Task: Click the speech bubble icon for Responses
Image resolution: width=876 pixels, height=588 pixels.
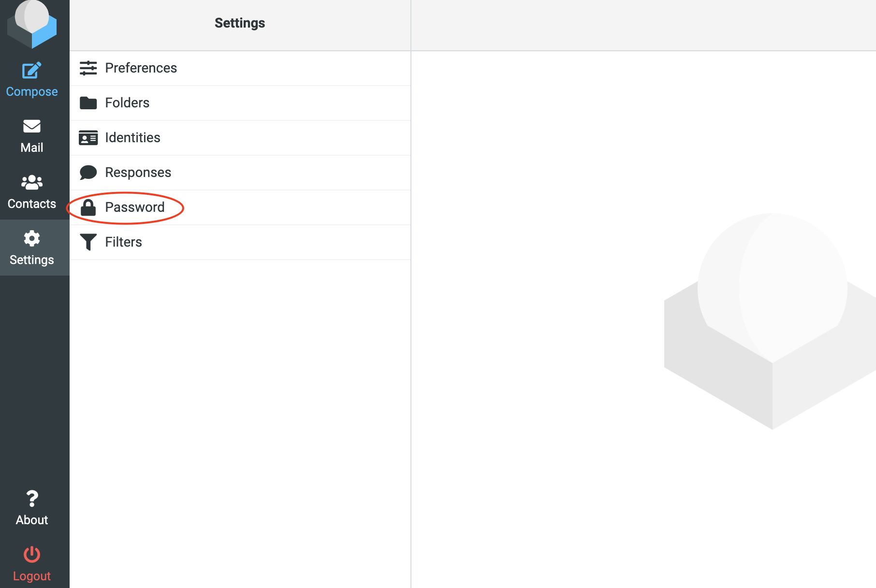Action: pyautogui.click(x=88, y=172)
